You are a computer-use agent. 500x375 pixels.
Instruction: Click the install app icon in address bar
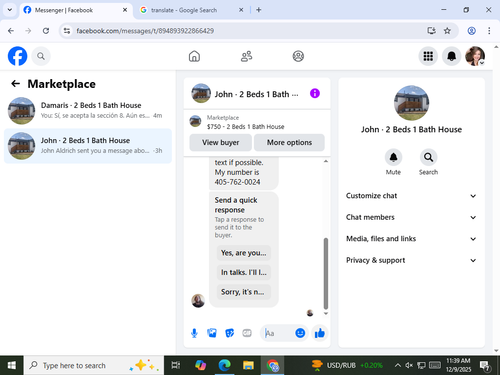click(431, 31)
